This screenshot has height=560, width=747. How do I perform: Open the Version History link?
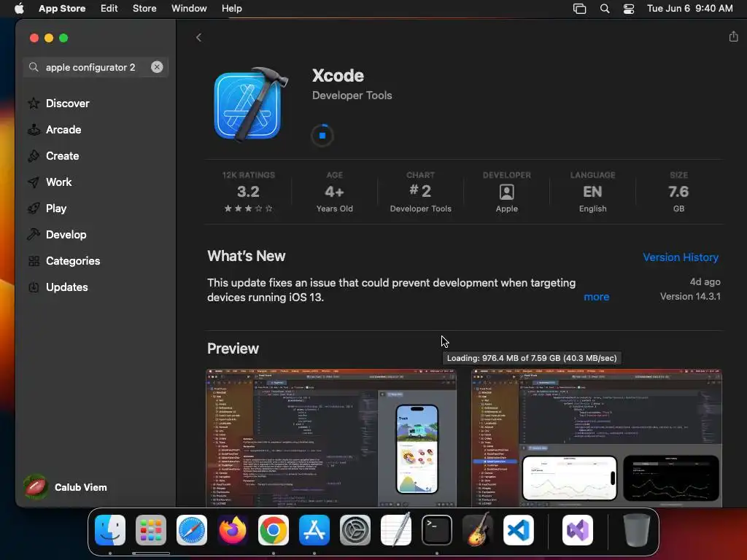[x=681, y=257]
